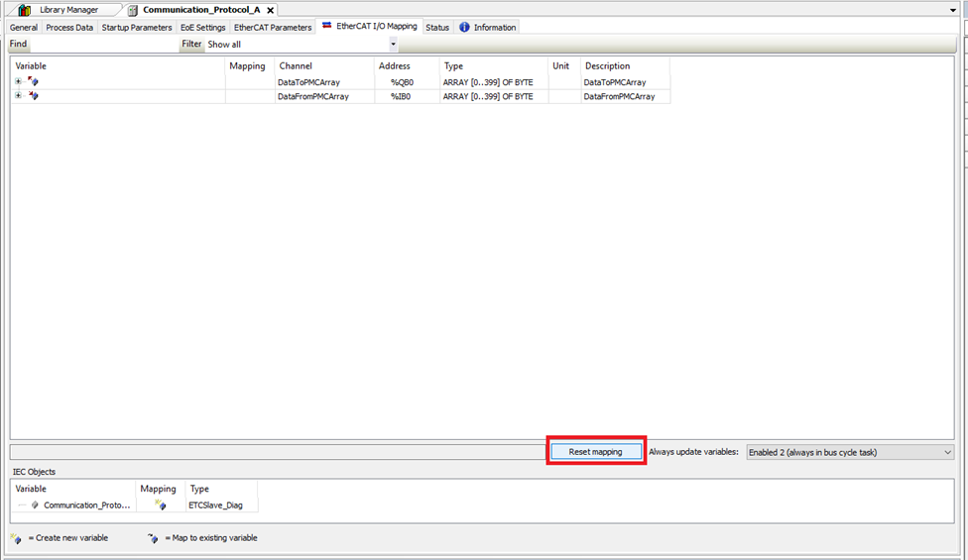The image size is (968, 560).
Task: Click the Library Manager books icon
Action: [x=25, y=10]
